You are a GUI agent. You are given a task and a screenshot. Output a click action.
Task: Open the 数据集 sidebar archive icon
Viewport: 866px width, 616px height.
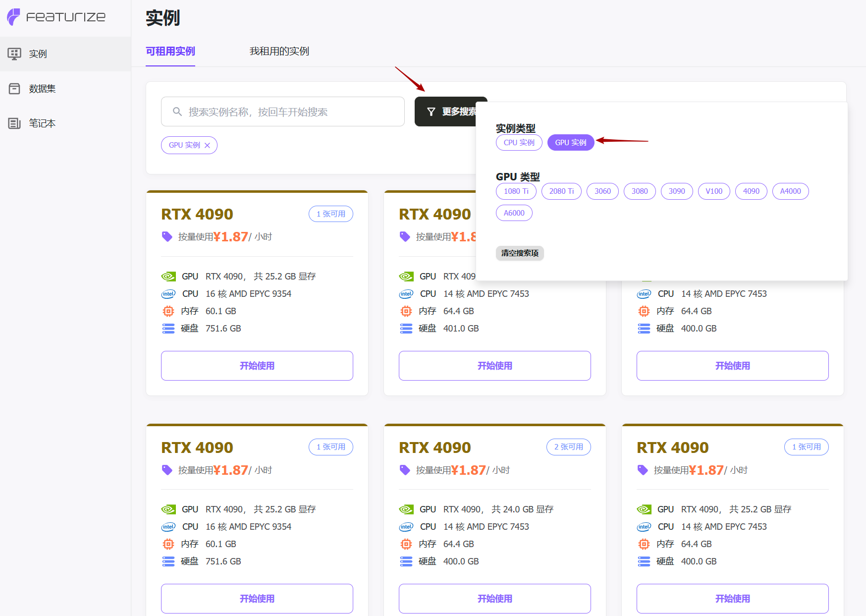(x=14, y=89)
